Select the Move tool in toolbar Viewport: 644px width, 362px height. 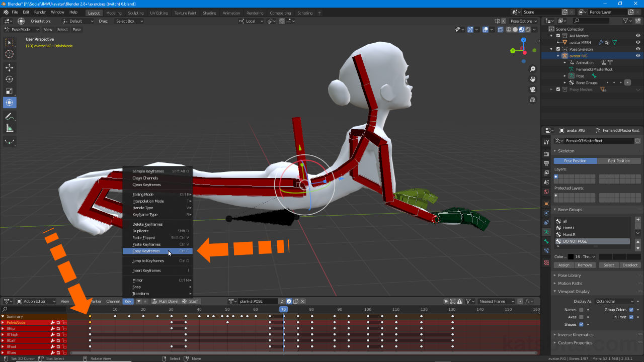tap(10, 67)
